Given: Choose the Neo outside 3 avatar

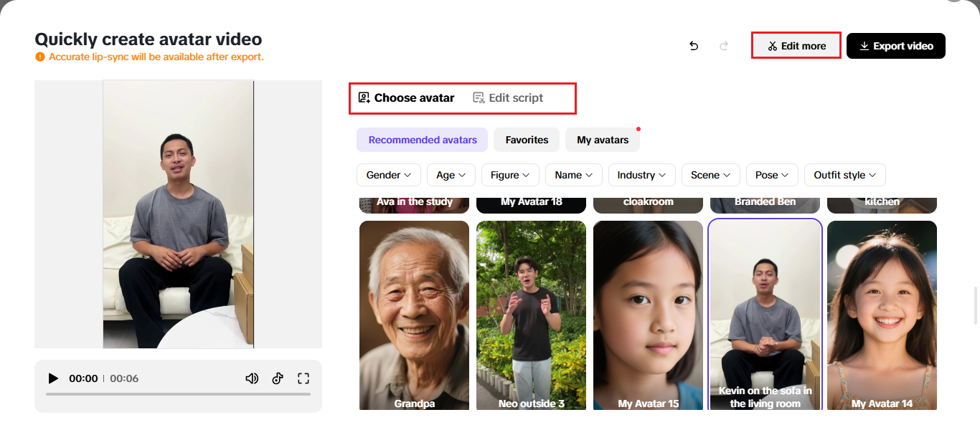Looking at the screenshot, I should [531, 315].
